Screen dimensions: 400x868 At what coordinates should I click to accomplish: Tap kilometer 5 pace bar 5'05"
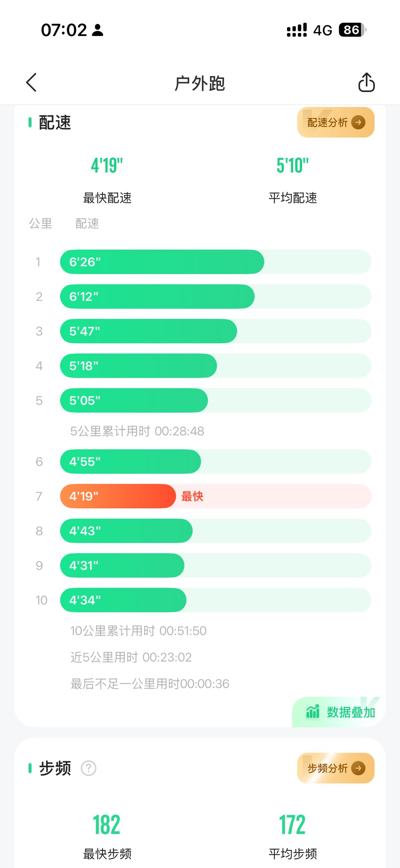pos(134,400)
